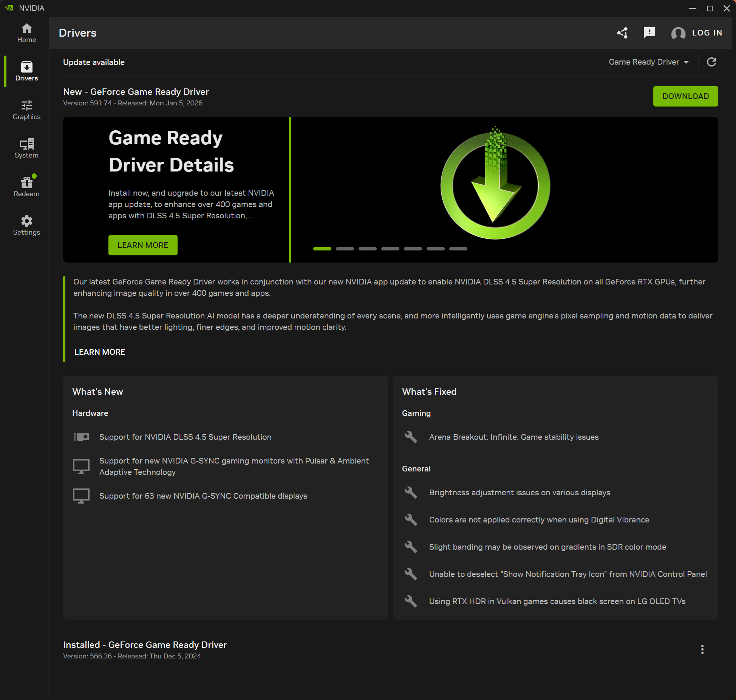Open installed driver three-dot options menu
The height and width of the screenshot is (700, 736).
coord(702,649)
